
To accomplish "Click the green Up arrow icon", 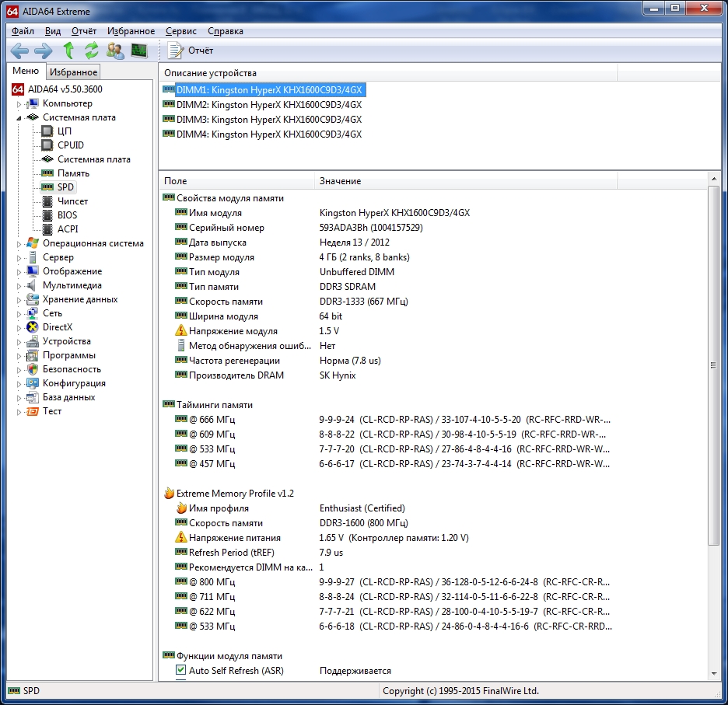I will point(68,51).
